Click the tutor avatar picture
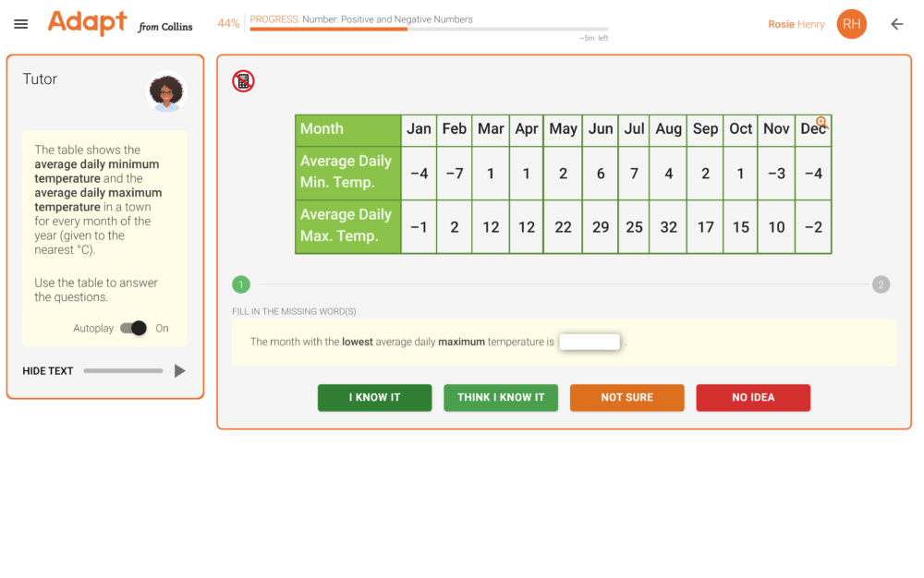The width and height of the screenshot is (924, 578). click(166, 92)
